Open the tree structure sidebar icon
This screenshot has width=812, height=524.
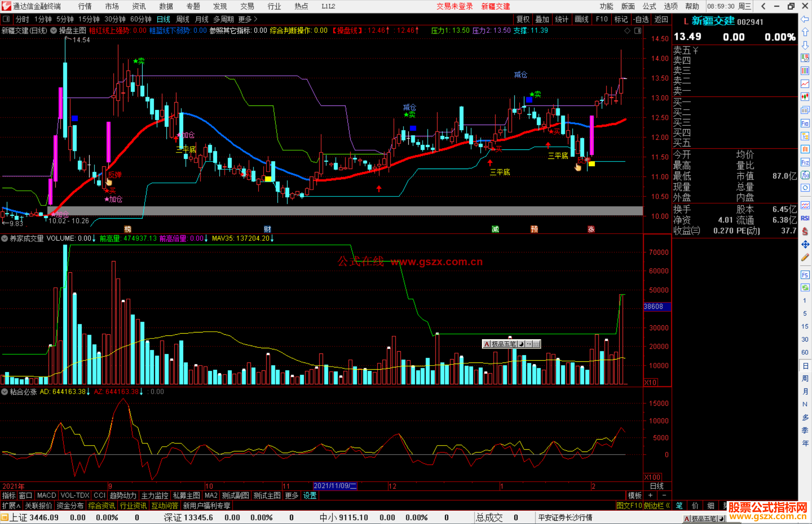[x=805, y=136]
